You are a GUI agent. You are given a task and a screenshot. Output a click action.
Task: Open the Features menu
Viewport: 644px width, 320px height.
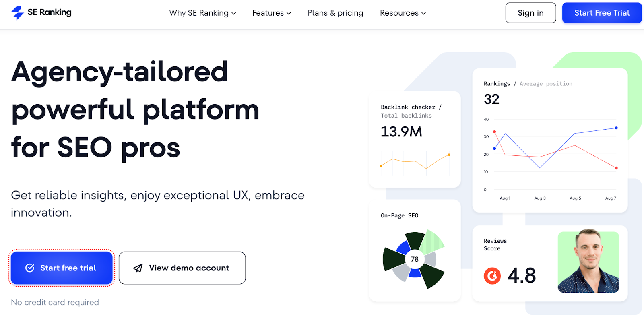click(272, 13)
